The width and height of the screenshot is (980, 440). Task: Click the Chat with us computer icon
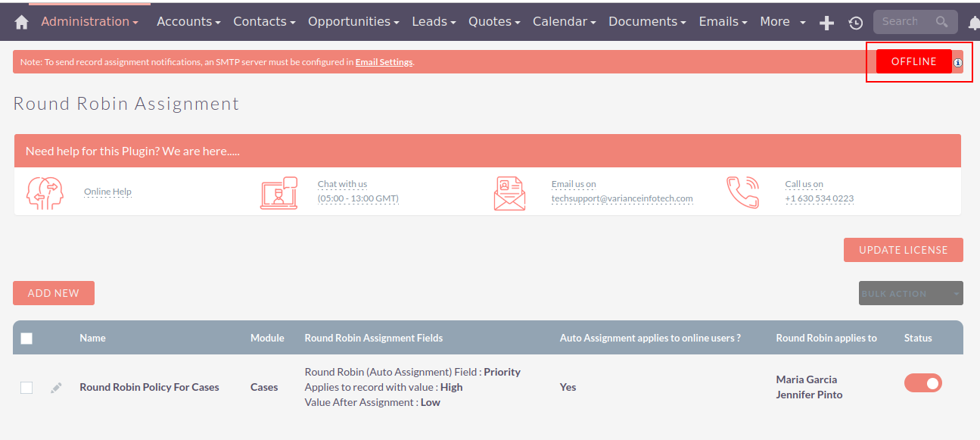point(278,192)
